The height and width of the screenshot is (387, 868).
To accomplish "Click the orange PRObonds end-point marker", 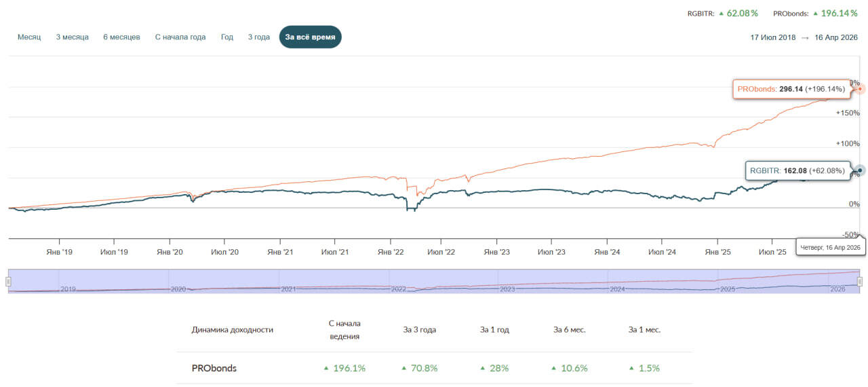I will (x=860, y=89).
